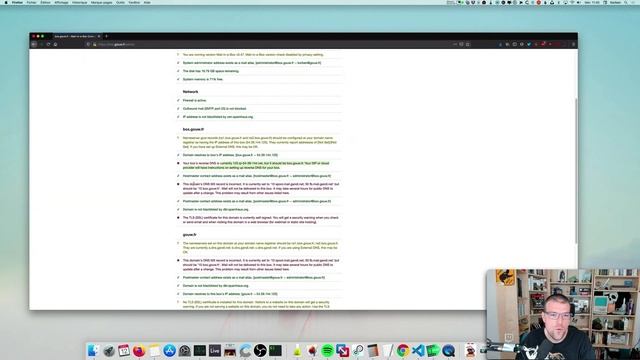The width and height of the screenshot is (640, 360).
Task: Click the Twitter extension icon in Firefox toolbar
Action: (x=529, y=44)
